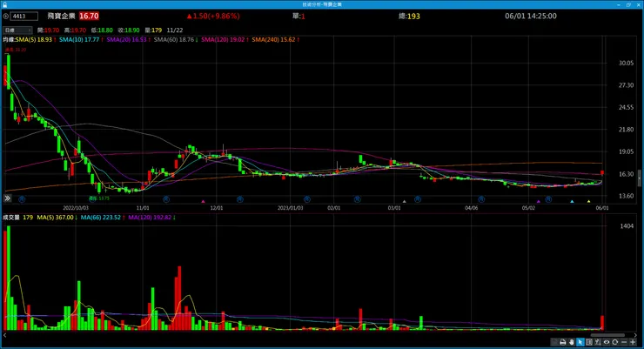Viewport: 644px width, 349px height.
Task: Click the latest red volume bar at 06/01
Action: click(x=602, y=323)
